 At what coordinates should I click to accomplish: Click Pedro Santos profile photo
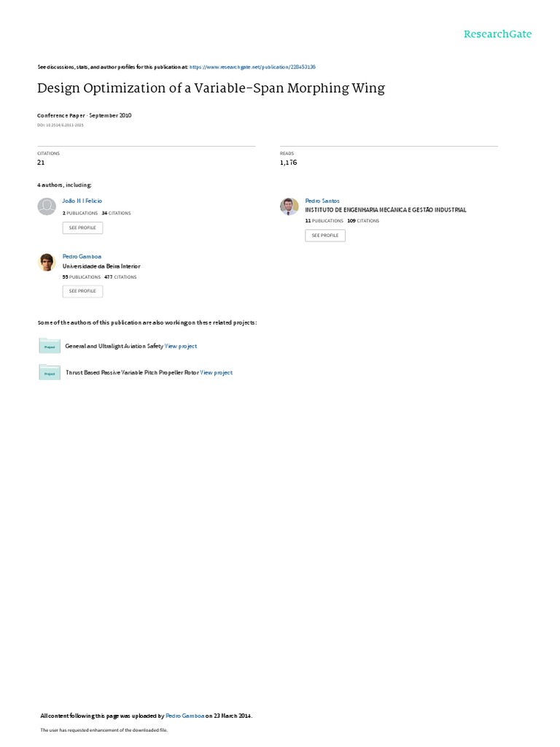(289, 206)
